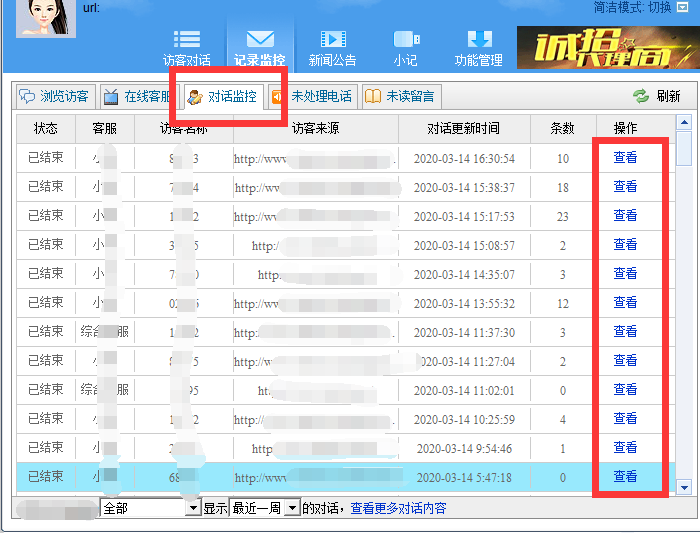
Task: Open the 功能管理 download icon
Action: click(x=479, y=39)
